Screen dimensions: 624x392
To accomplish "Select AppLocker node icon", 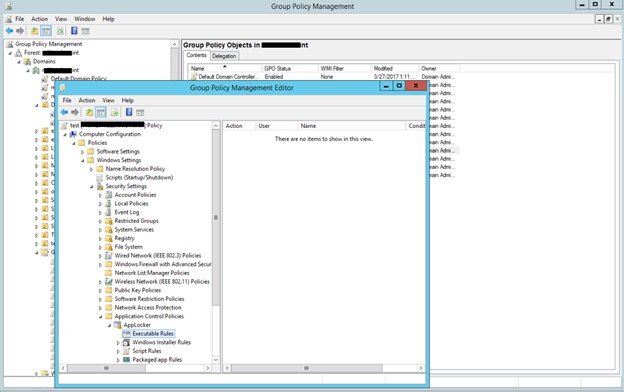I will click(117, 325).
